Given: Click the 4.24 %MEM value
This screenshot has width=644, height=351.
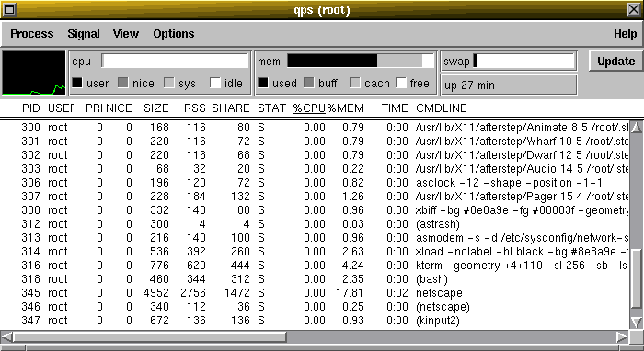Looking at the screenshot, I should click(x=352, y=266).
